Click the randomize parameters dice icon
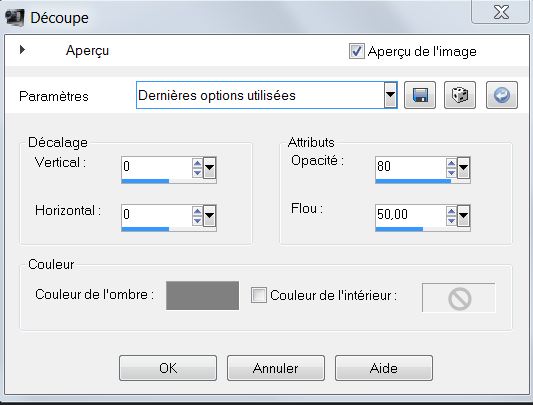Viewport: 533px width, 405px height. (x=460, y=95)
